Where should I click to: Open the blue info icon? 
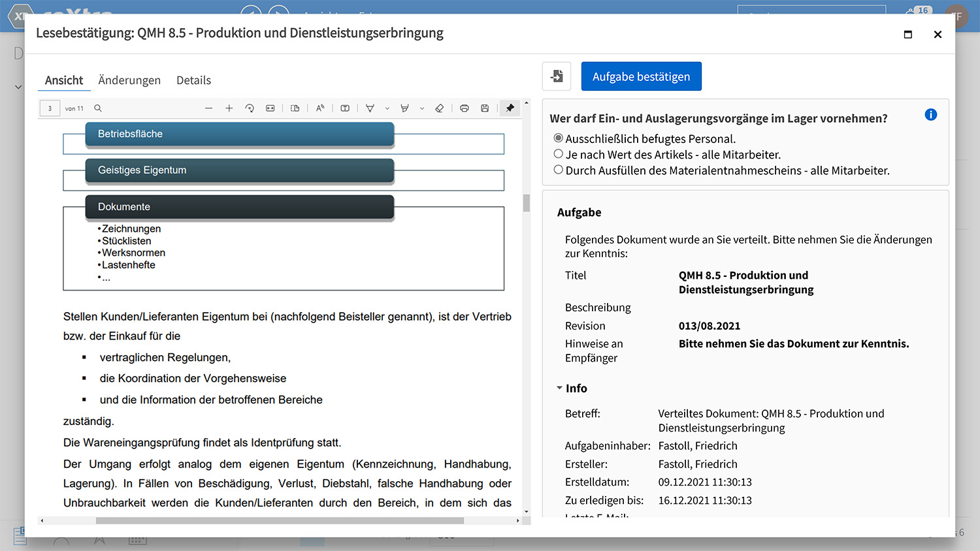[931, 115]
